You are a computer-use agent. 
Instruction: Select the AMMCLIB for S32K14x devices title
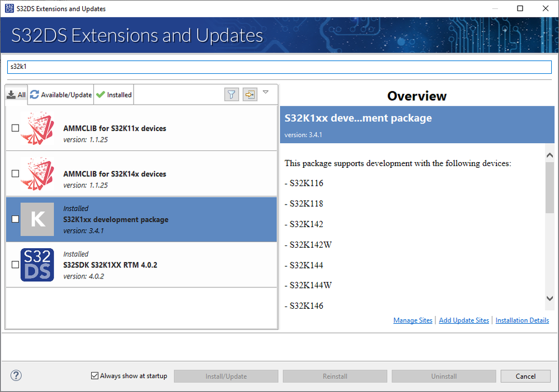115,174
